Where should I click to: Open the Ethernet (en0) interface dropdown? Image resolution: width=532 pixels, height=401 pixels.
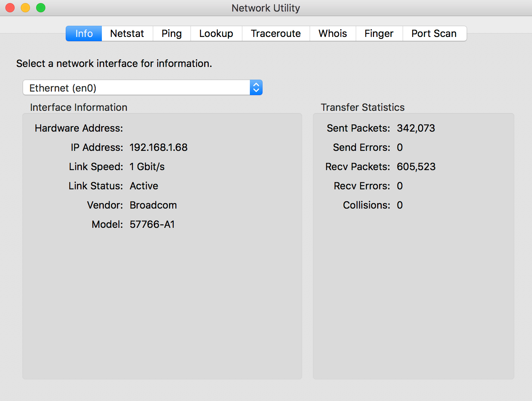point(136,88)
